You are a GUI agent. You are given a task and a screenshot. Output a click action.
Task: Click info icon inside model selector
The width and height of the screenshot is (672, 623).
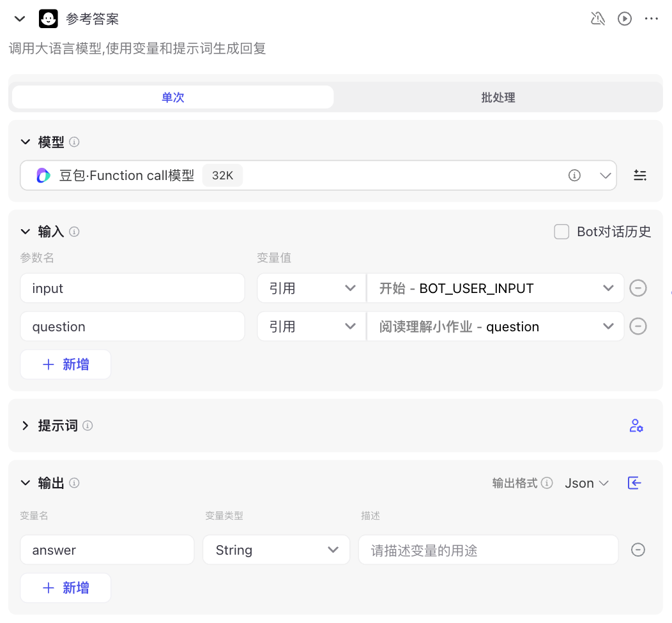tap(574, 175)
